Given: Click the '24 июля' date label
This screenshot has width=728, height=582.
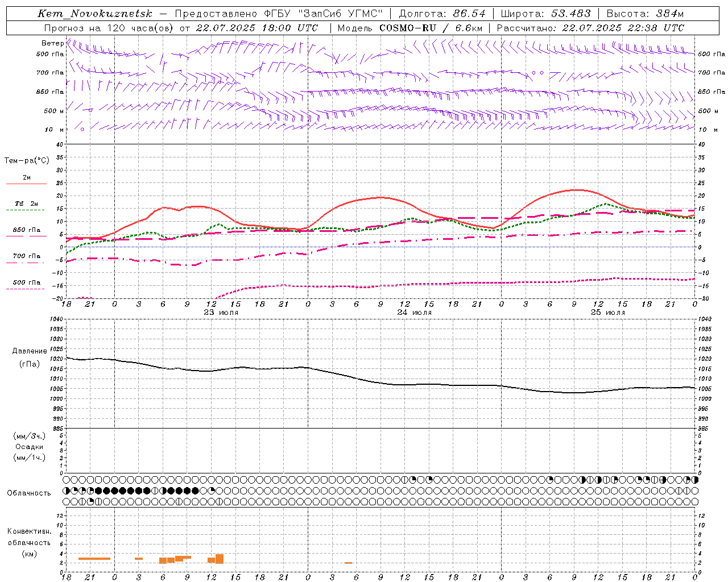Looking at the screenshot, I should pyautogui.click(x=415, y=313).
